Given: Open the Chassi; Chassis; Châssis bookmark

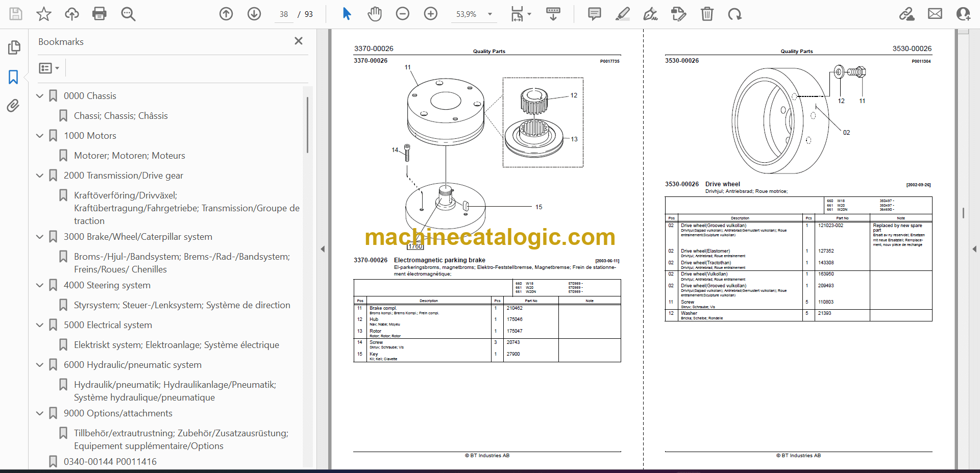Looking at the screenshot, I should tap(121, 116).
